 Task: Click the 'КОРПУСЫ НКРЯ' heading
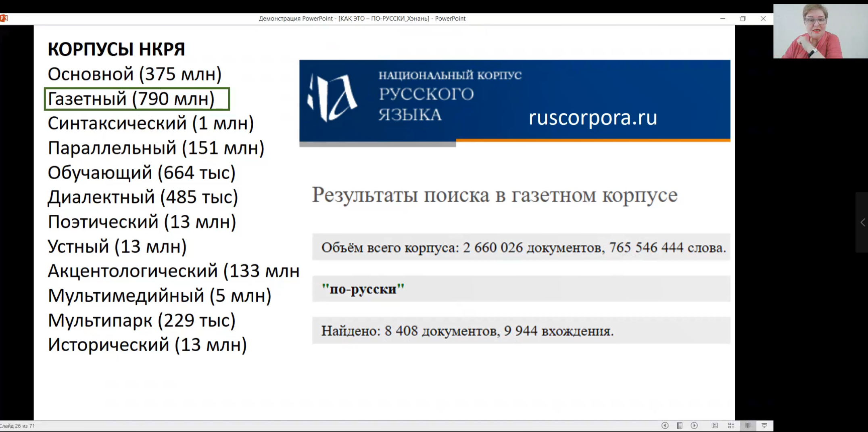click(116, 49)
